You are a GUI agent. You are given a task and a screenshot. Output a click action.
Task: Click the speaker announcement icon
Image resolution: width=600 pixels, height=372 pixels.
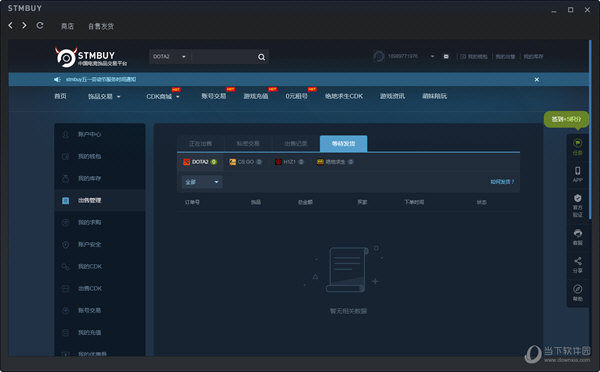point(57,80)
